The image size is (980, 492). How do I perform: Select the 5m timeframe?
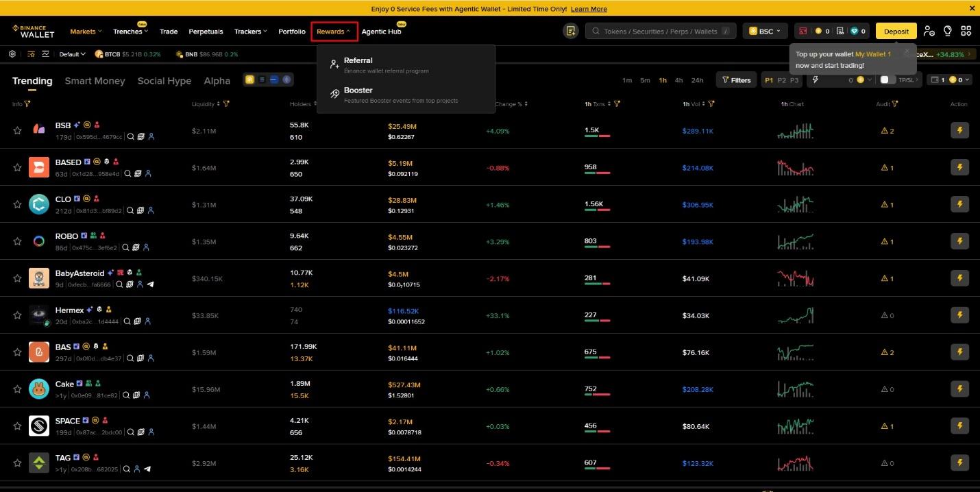[645, 80]
